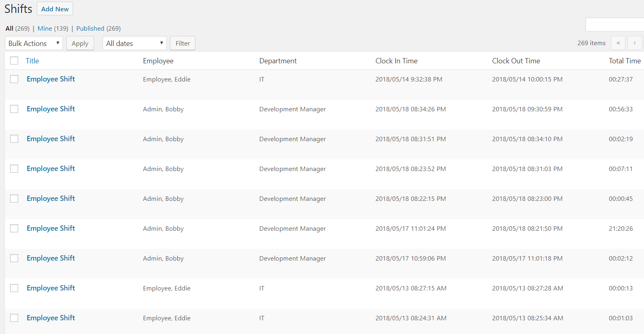This screenshot has height=334, width=644.
Task: Click the Filter button
Action: pos(183,43)
